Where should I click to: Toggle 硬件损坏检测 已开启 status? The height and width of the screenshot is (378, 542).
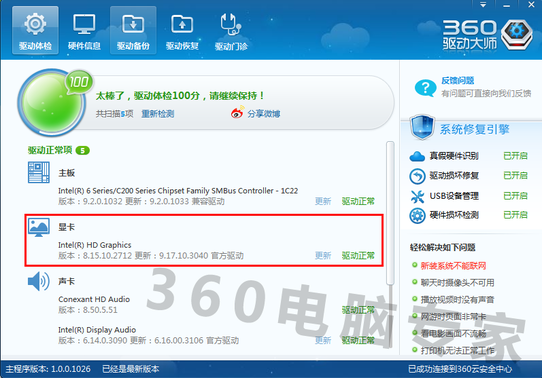(x=515, y=215)
